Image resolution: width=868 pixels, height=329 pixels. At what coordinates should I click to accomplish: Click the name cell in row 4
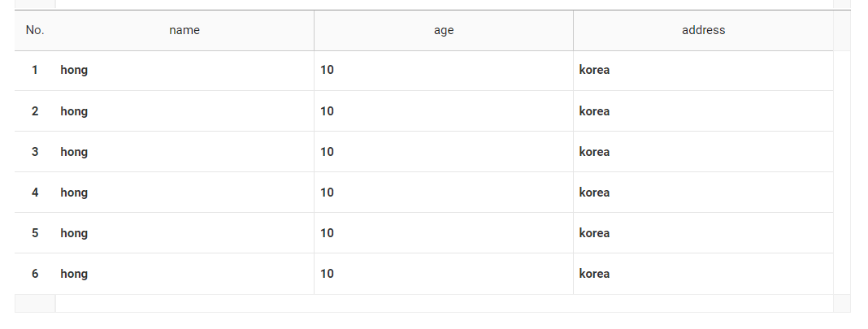click(184, 193)
